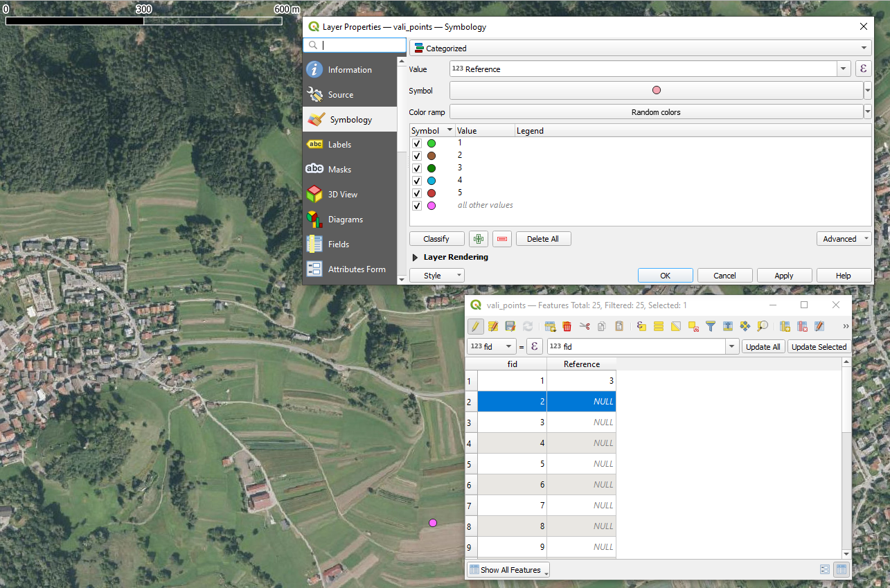This screenshot has width=890, height=588.
Task: Open field calculator icon in toolbar
Action: click(819, 326)
